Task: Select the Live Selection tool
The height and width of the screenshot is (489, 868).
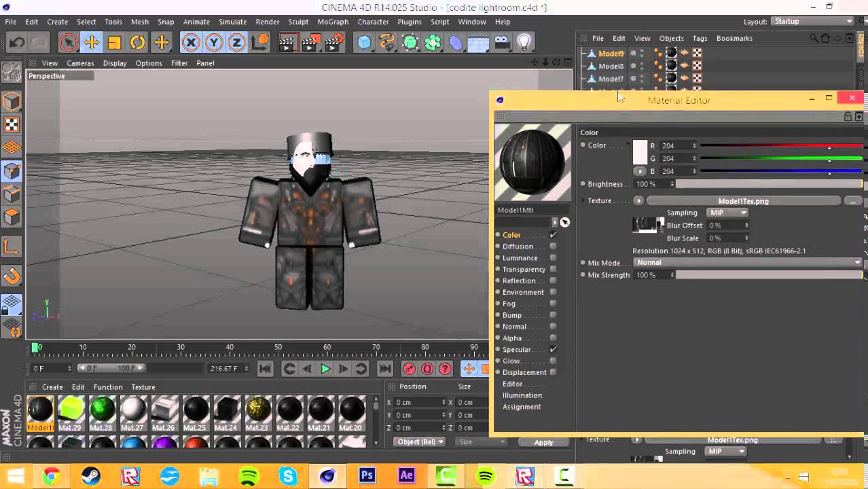Action: [x=69, y=43]
